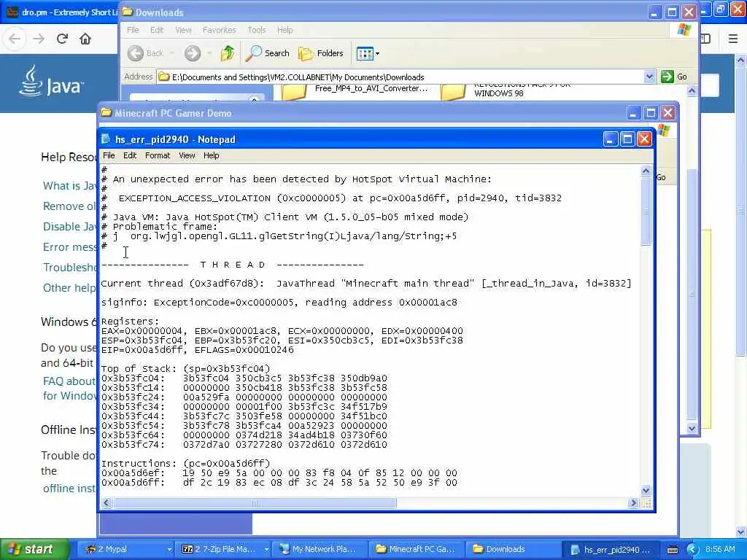Click the 'EXCEPTION_ACCESS_VIOLATION' text line
This screenshot has width=747, height=560.
click(340, 198)
